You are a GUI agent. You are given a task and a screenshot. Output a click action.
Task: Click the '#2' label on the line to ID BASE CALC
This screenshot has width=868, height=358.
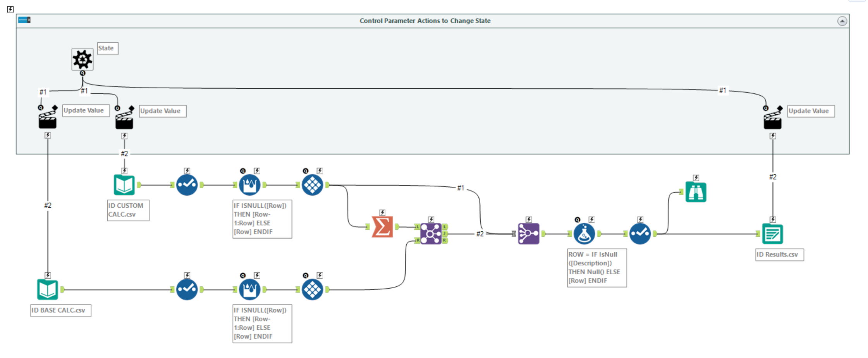48,205
